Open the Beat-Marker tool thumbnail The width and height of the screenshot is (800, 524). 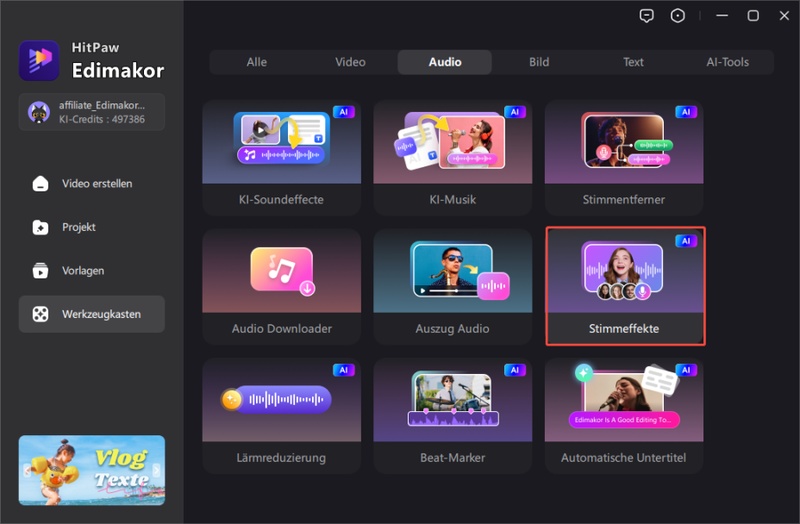[453, 400]
